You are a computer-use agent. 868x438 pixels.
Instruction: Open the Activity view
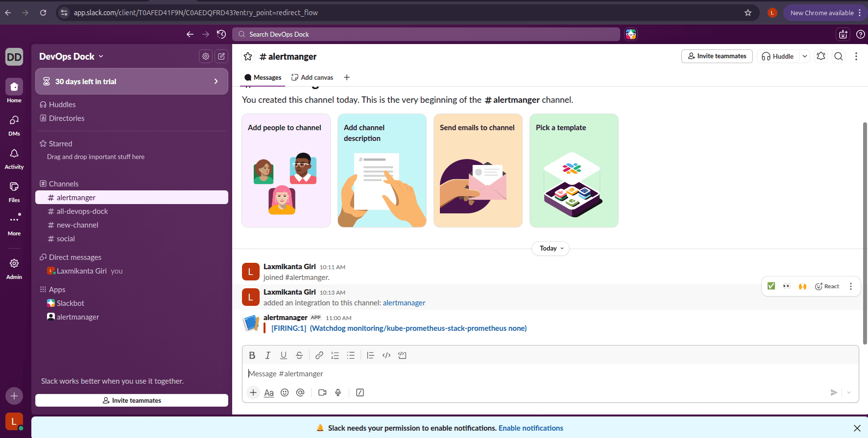pyautogui.click(x=14, y=158)
